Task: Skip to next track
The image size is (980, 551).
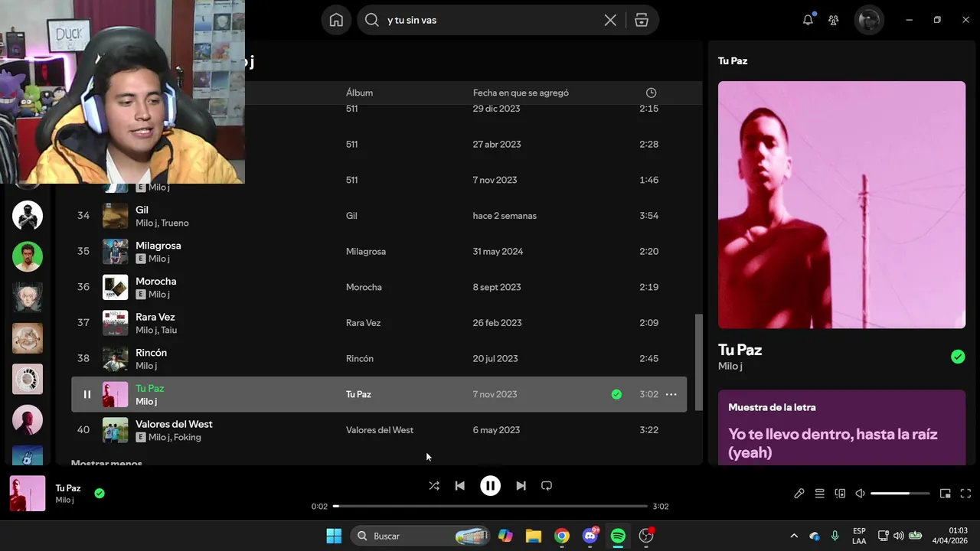Action: pos(521,486)
